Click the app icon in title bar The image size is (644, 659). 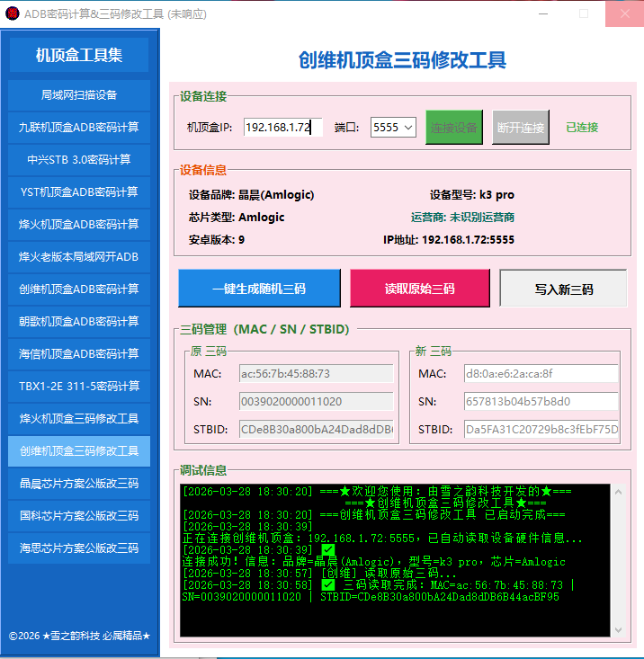coord(13,13)
